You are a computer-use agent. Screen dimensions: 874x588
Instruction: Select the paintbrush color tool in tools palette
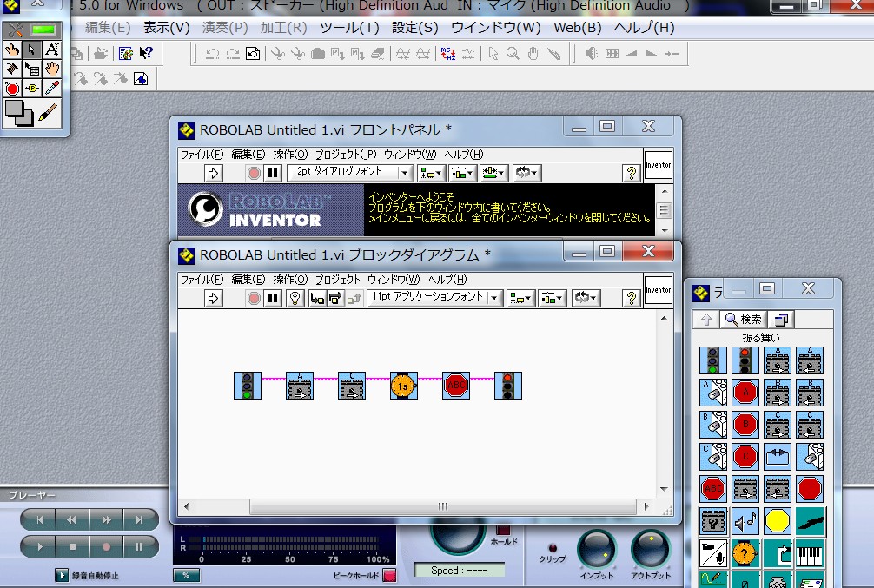click(x=49, y=113)
